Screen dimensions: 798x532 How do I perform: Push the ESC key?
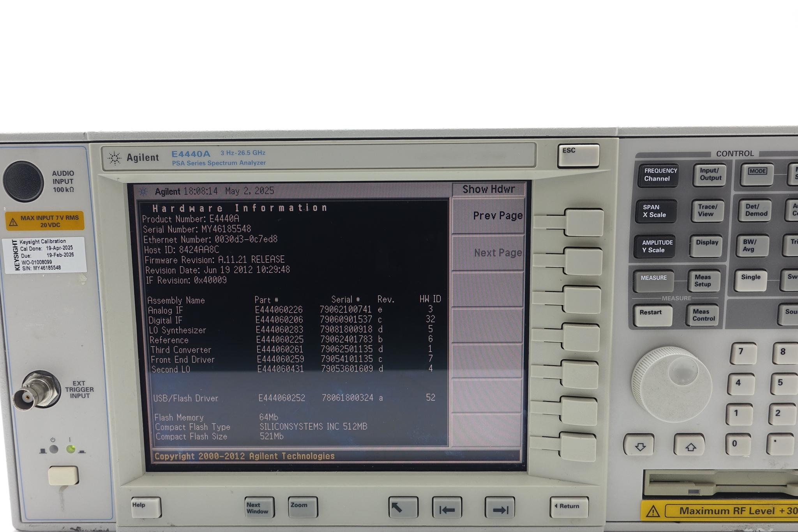point(578,156)
